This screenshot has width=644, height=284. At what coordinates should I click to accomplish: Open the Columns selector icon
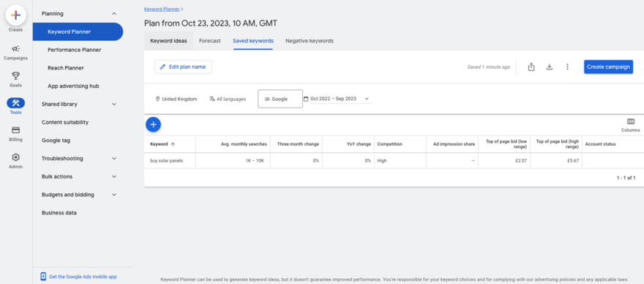[x=631, y=122]
